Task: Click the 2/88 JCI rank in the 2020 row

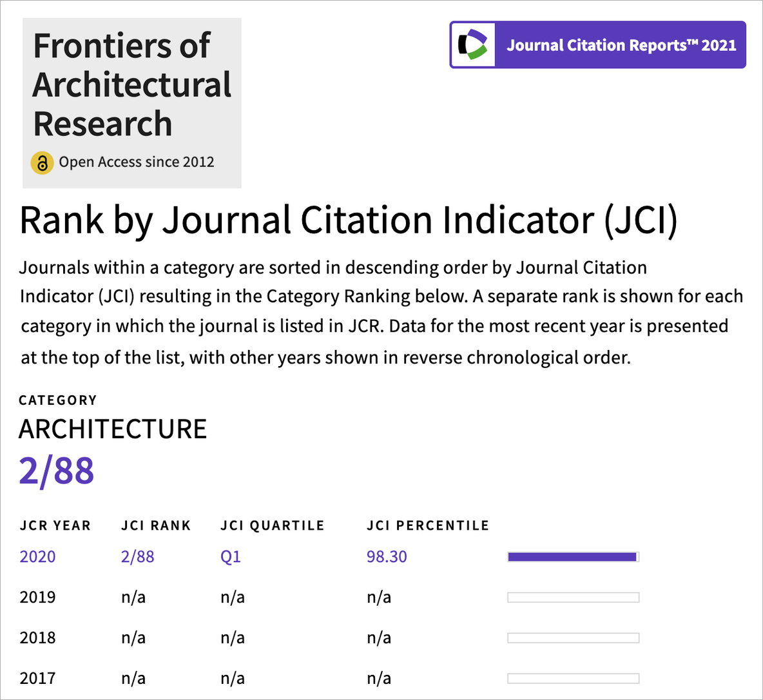Action: [137, 557]
